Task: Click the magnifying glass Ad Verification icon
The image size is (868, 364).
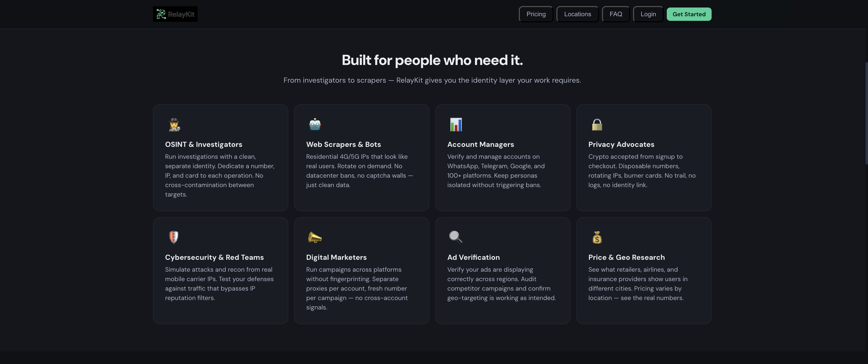Action: [456, 237]
